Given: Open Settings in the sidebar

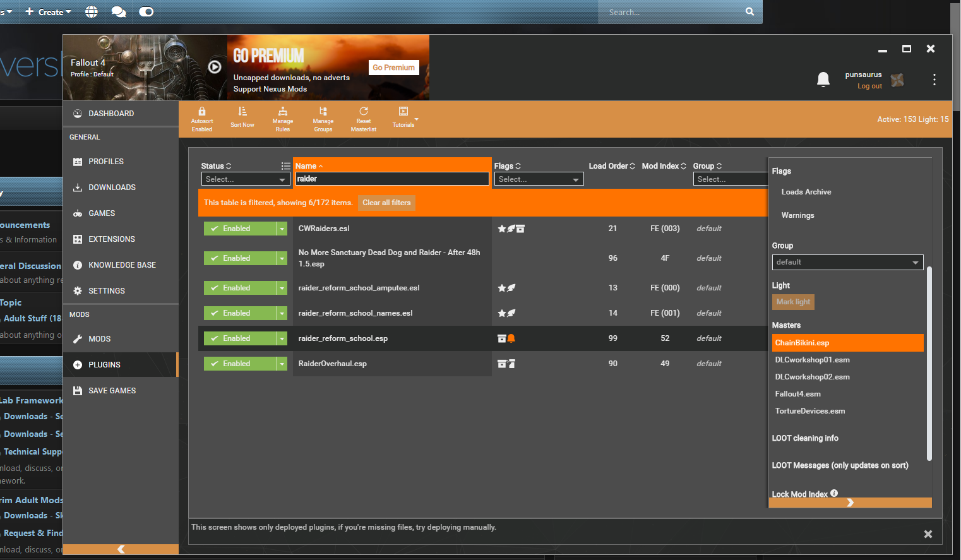Looking at the screenshot, I should (121, 291).
